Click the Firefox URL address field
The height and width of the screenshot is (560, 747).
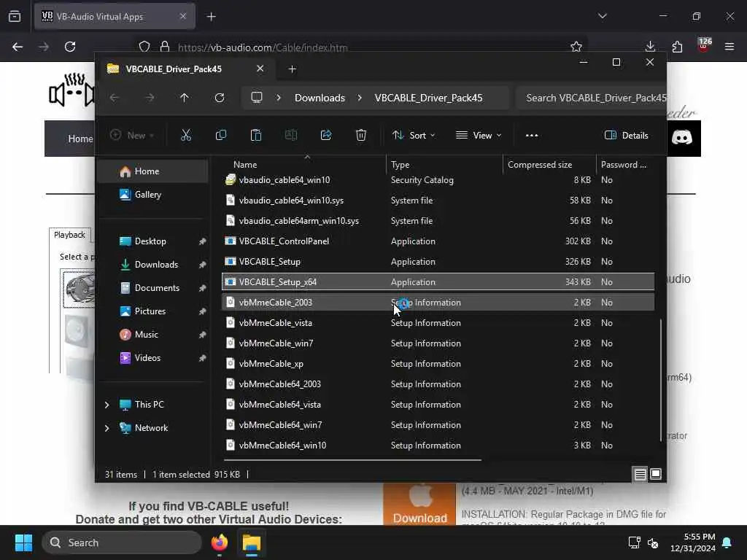pos(362,47)
